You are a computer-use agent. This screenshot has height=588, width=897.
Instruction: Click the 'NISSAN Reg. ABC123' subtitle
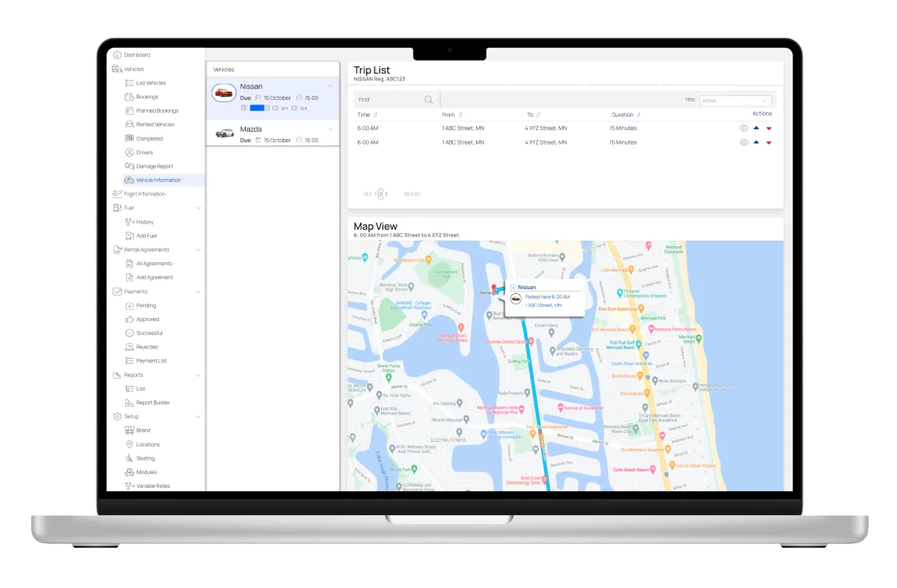379,80
